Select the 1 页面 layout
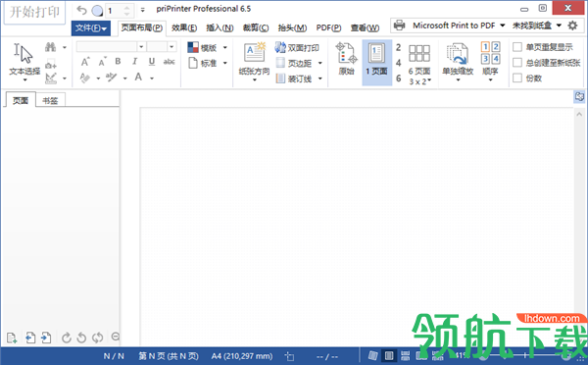The width and height of the screenshot is (588, 365). (x=377, y=63)
